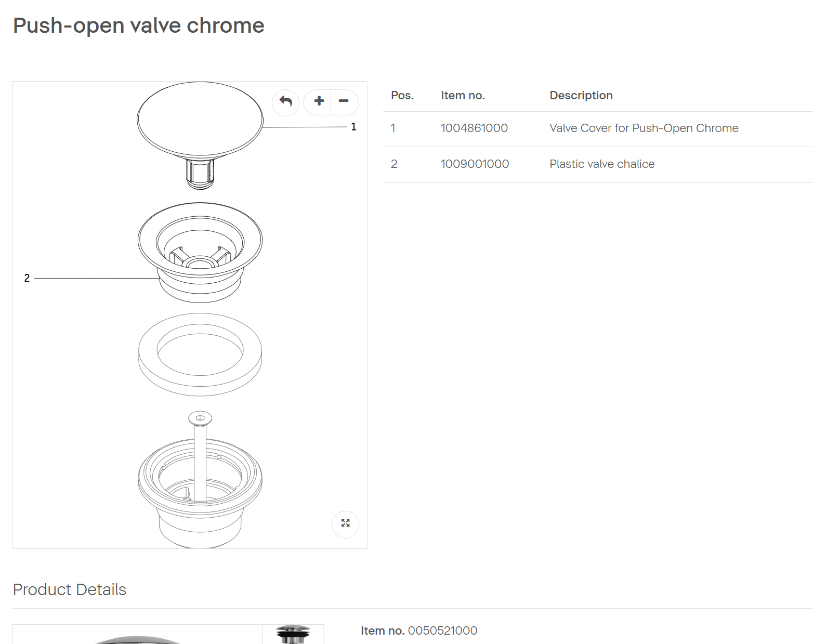Zoom in on the exploded diagram
This screenshot has width=813, height=644.
point(318,101)
